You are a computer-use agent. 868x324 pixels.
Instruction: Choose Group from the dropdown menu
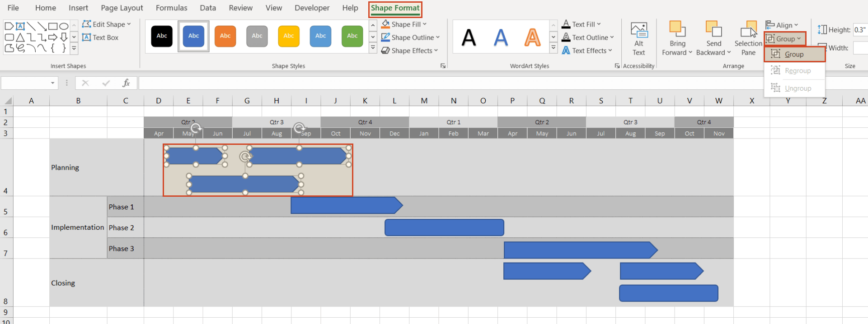point(794,54)
